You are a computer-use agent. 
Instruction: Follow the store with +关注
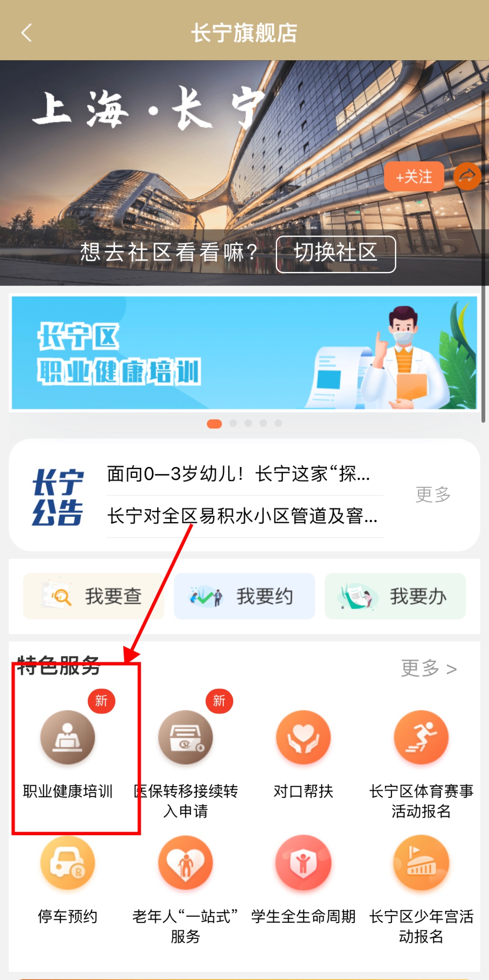pyautogui.click(x=414, y=176)
